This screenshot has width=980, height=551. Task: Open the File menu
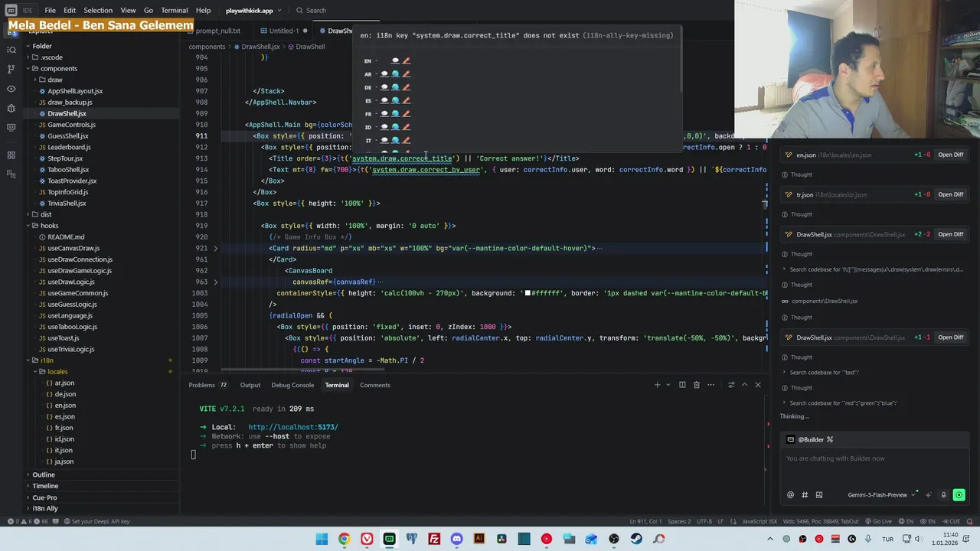50,11
